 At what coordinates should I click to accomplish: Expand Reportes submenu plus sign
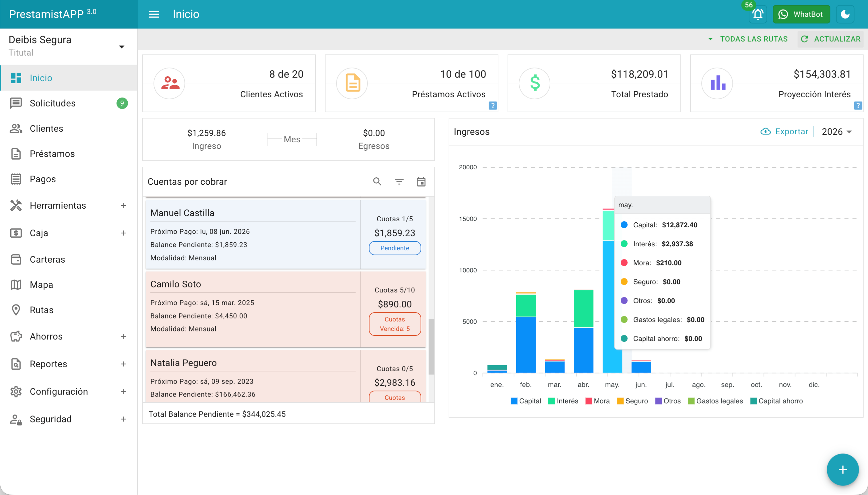click(123, 364)
